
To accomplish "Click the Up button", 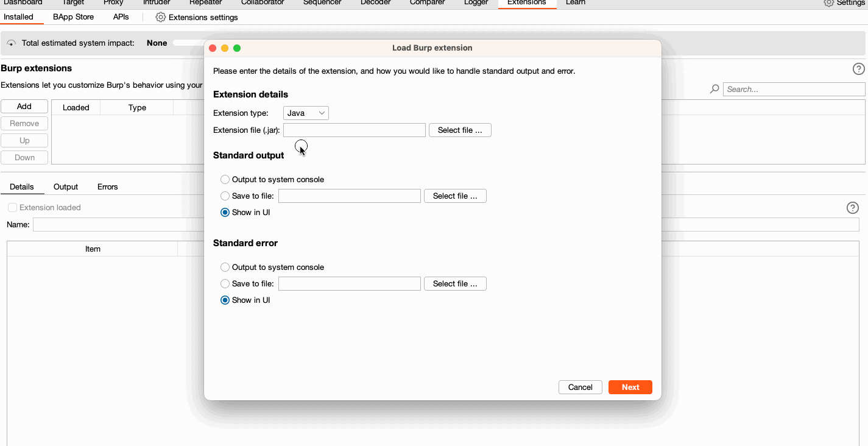I will point(24,141).
